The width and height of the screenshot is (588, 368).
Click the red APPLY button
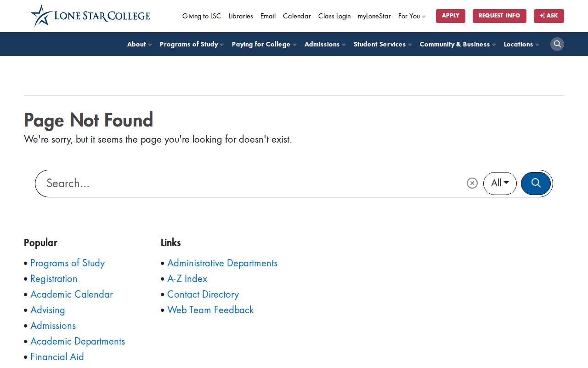point(450,16)
